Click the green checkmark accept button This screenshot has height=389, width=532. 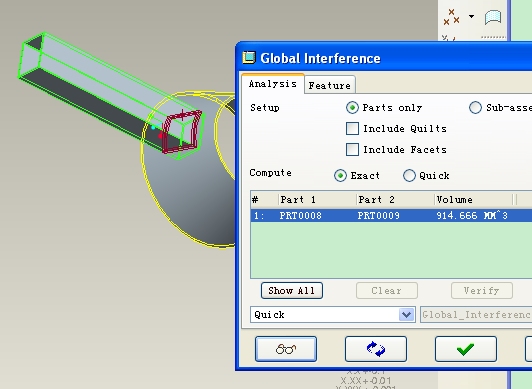tap(466, 349)
